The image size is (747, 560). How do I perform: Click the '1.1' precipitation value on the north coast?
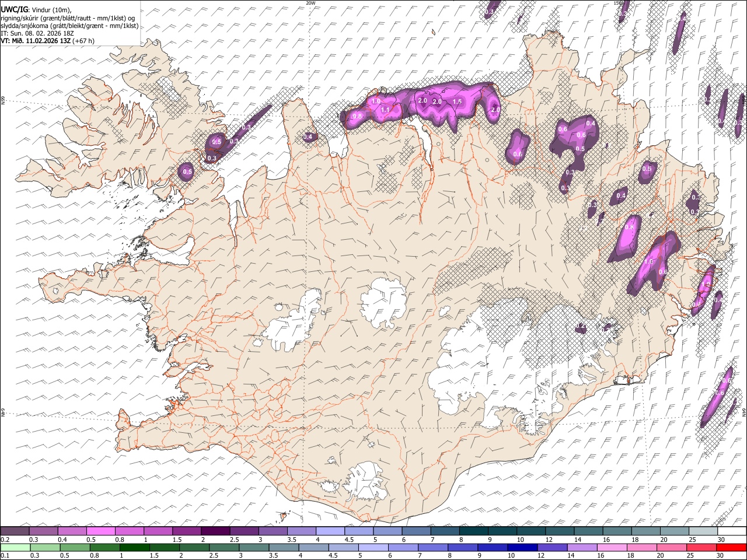[x=385, y=110]
